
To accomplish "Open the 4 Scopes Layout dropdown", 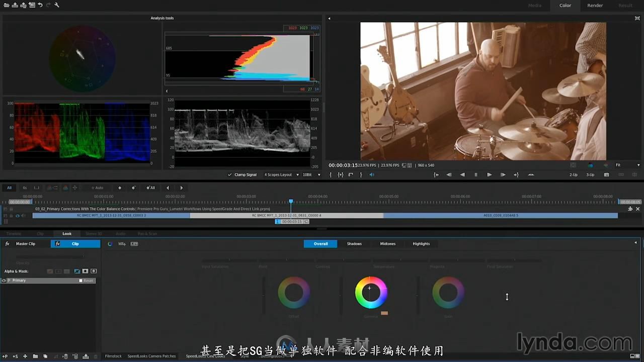I will 281,174.
